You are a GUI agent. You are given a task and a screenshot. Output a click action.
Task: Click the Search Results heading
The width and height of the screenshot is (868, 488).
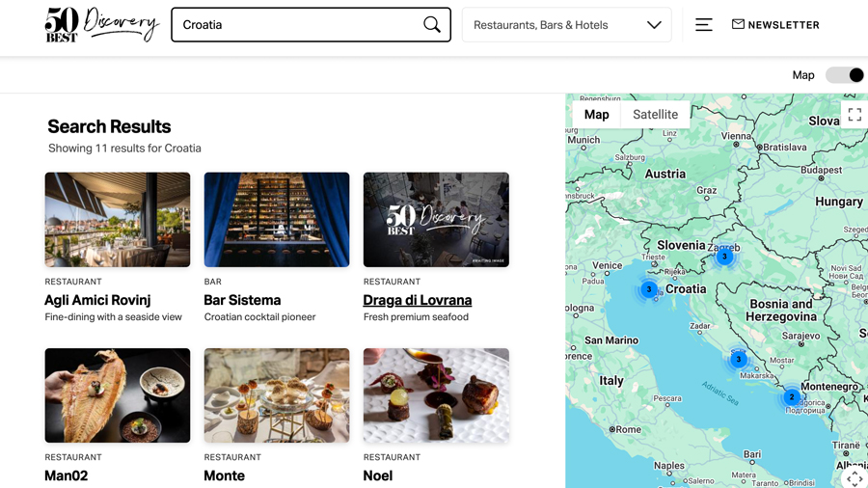click(x=109, y=126)
